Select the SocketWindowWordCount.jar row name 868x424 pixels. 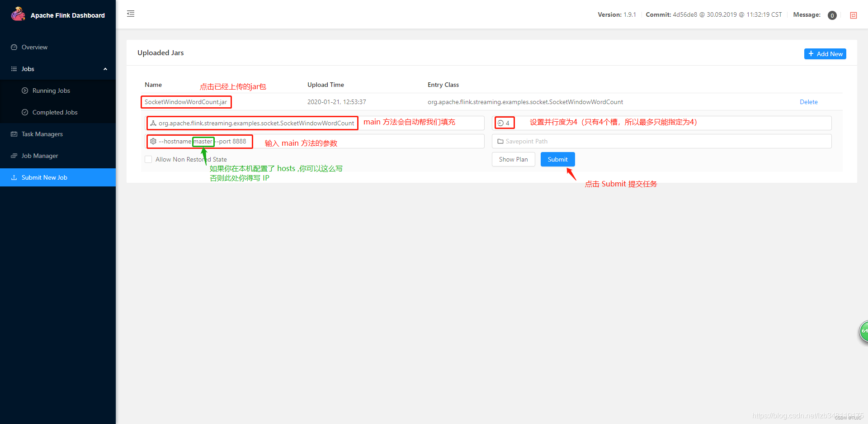tap(186, 102)
